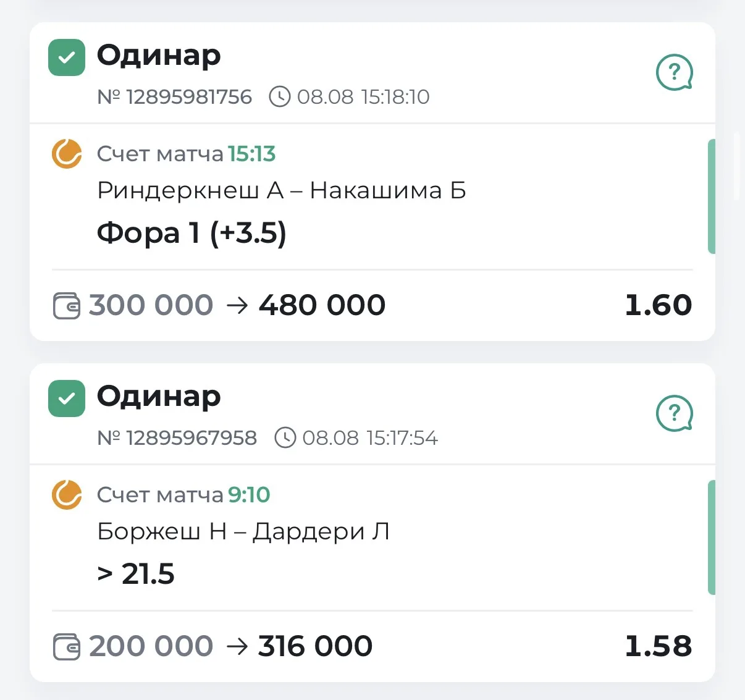Click green status bar on second bet card
The width and height of the screenshot is (745, 700).
[x=711, y=538]
